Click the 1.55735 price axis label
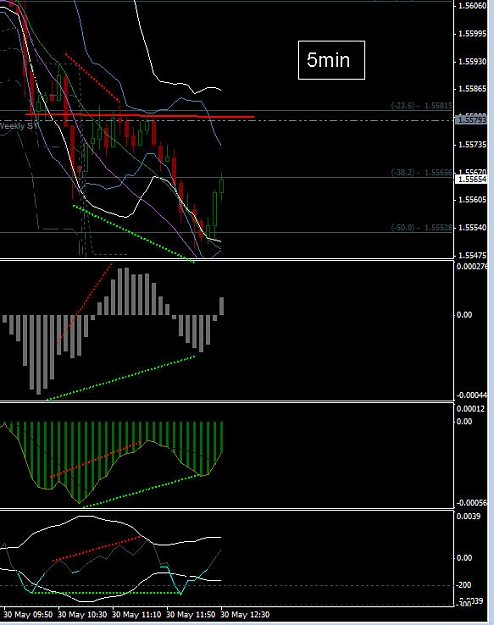The image size is (494, 625). pos(472,144)
